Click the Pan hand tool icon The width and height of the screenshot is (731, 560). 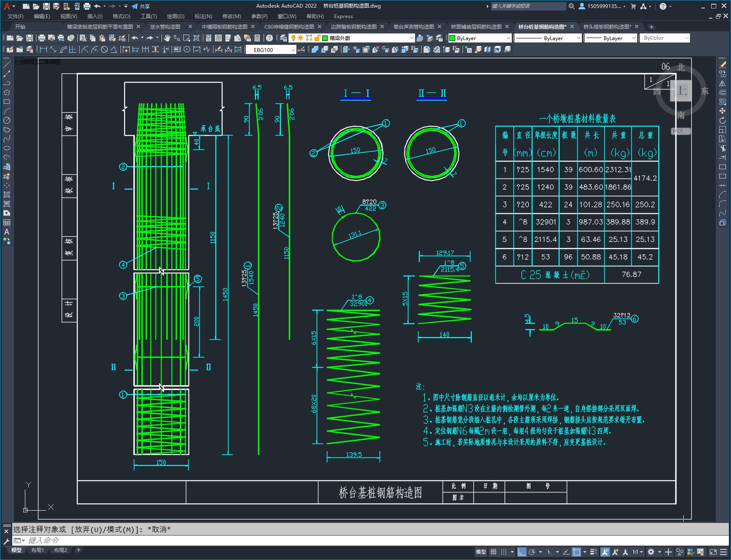[167, 38]
